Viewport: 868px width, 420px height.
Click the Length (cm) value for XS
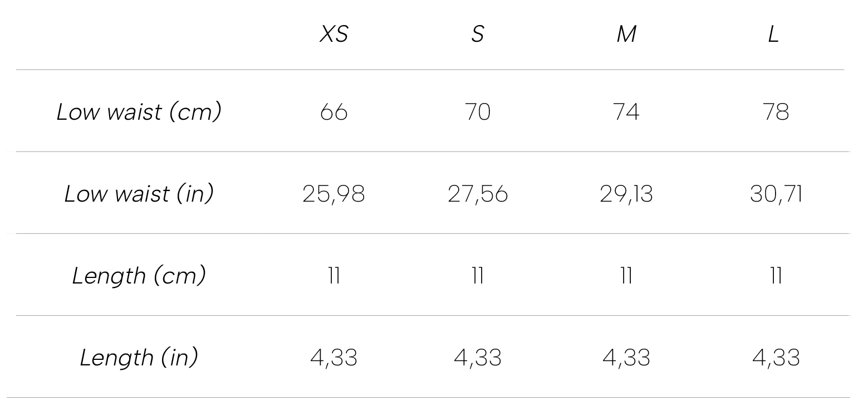334,276
